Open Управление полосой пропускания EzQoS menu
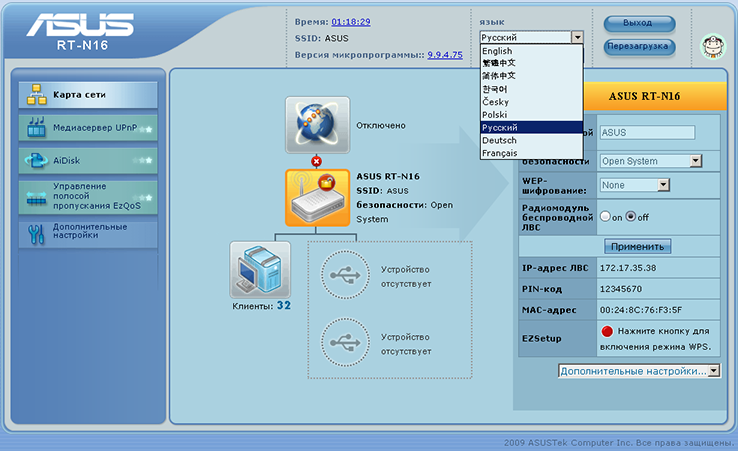738x451 pixels. pos(88,196)
